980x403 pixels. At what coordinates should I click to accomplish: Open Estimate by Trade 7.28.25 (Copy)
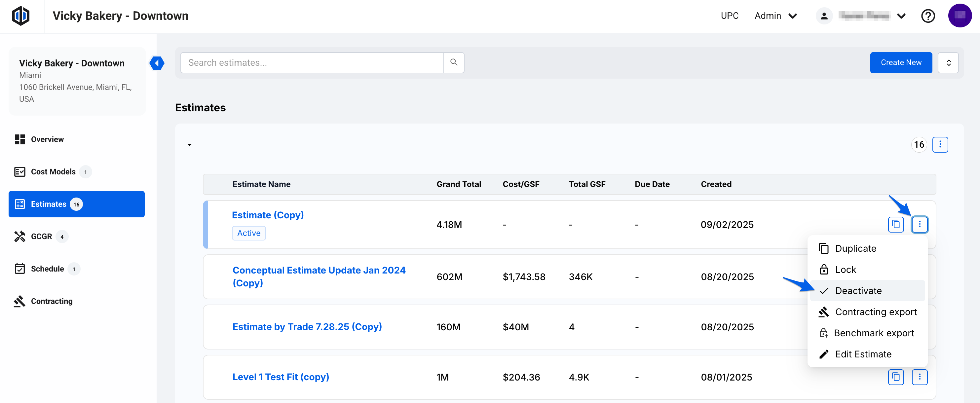click(307, 327)
